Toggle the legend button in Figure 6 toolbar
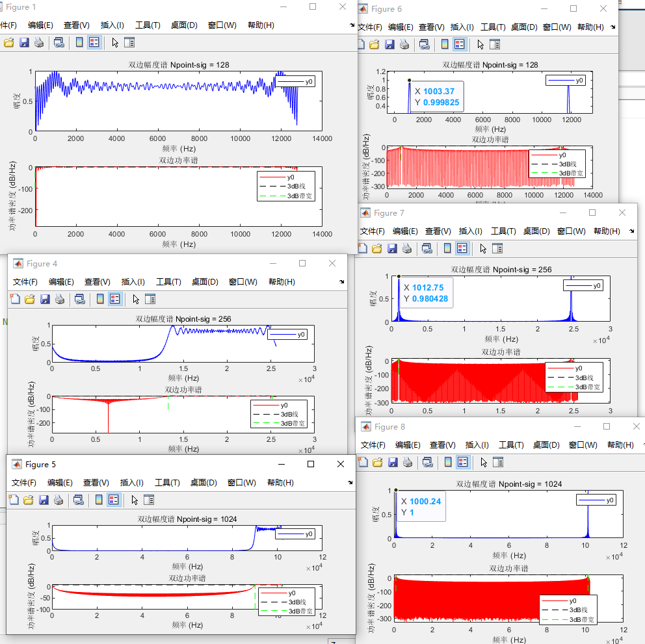 460,44
